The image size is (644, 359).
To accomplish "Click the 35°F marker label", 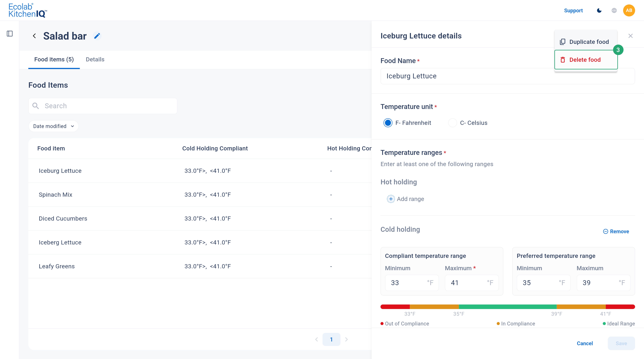I will click(459, 314).
